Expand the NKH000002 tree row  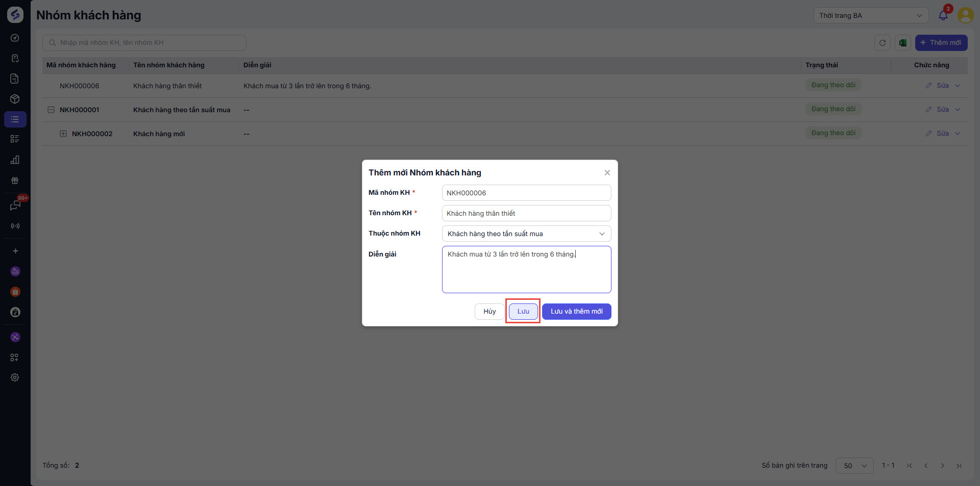click(x=63, y=134)
